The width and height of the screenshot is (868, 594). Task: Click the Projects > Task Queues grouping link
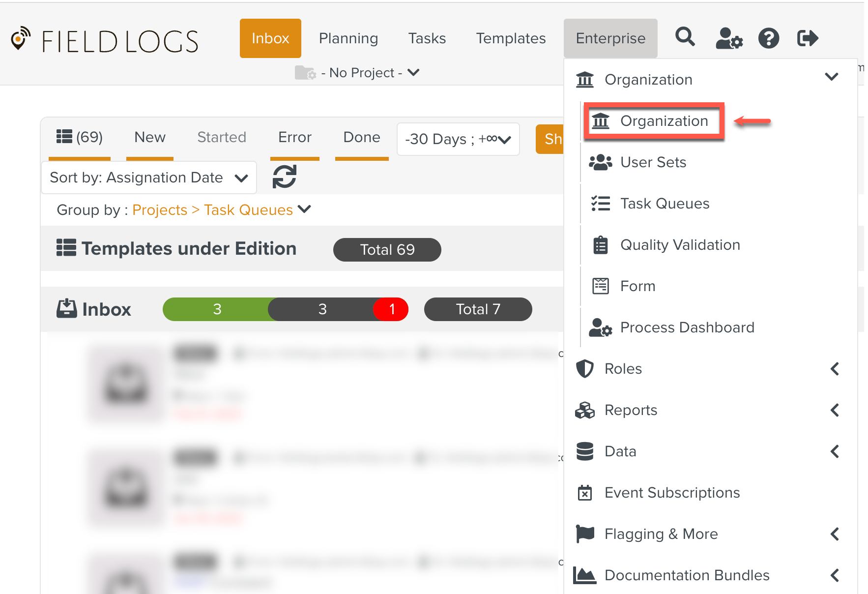(212, 210)
